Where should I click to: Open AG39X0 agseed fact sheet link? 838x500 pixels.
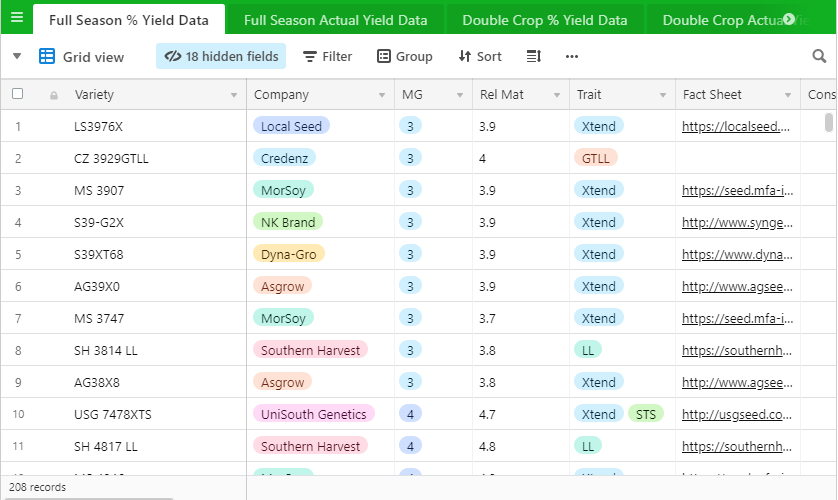[x=738, y=287]
